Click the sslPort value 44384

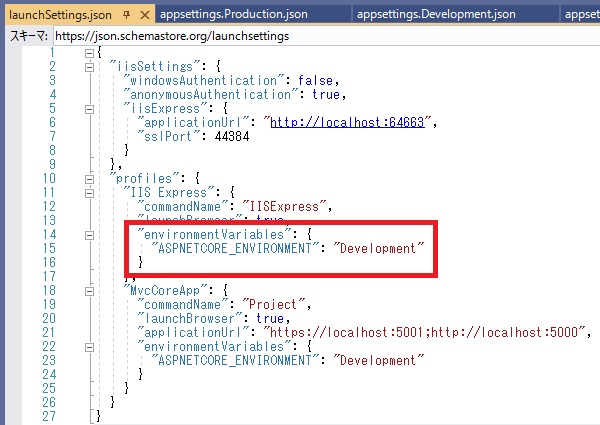(x=232, y=137)
